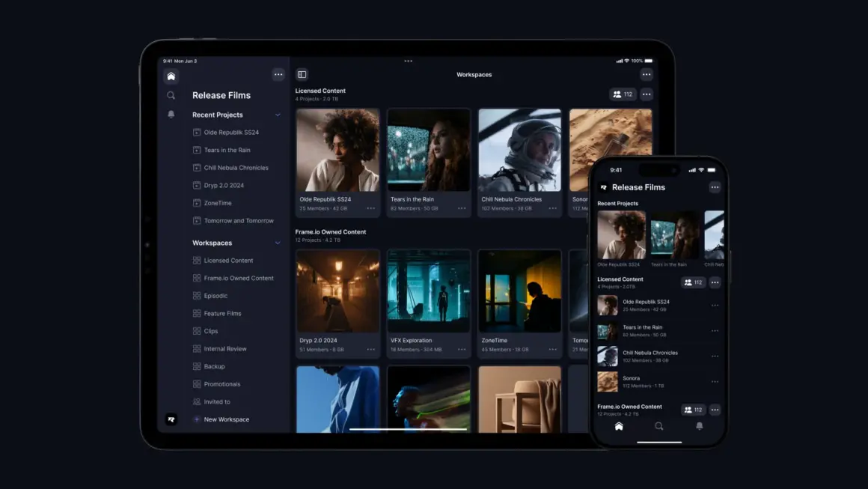Screen dimensions: 868x489
Task: Open Invited to link in sidebar
Action: point(217,402)
